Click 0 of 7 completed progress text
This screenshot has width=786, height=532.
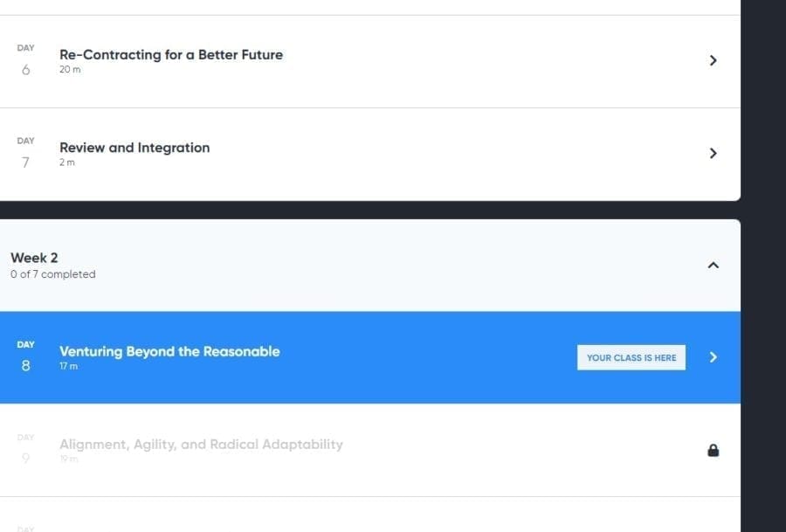pos(52,274)
